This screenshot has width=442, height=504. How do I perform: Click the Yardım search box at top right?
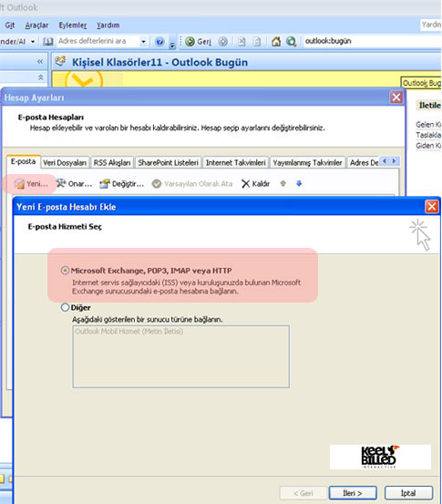click(431, 25)
